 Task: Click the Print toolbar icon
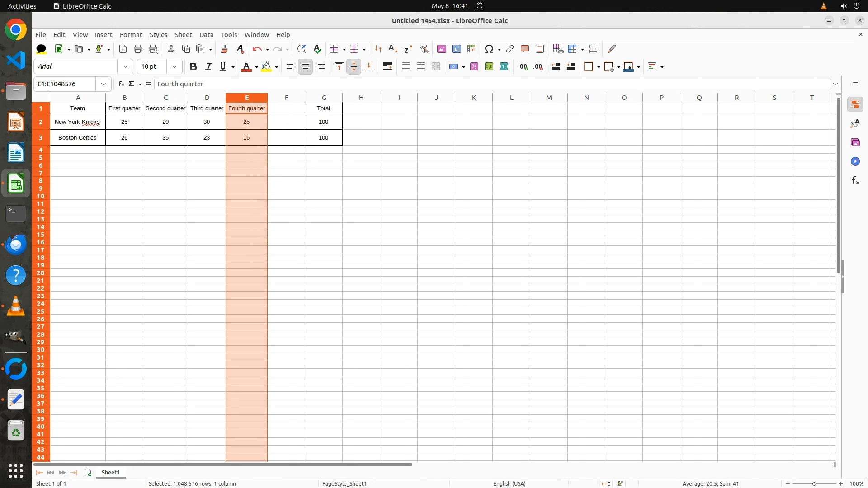(138, 49)
